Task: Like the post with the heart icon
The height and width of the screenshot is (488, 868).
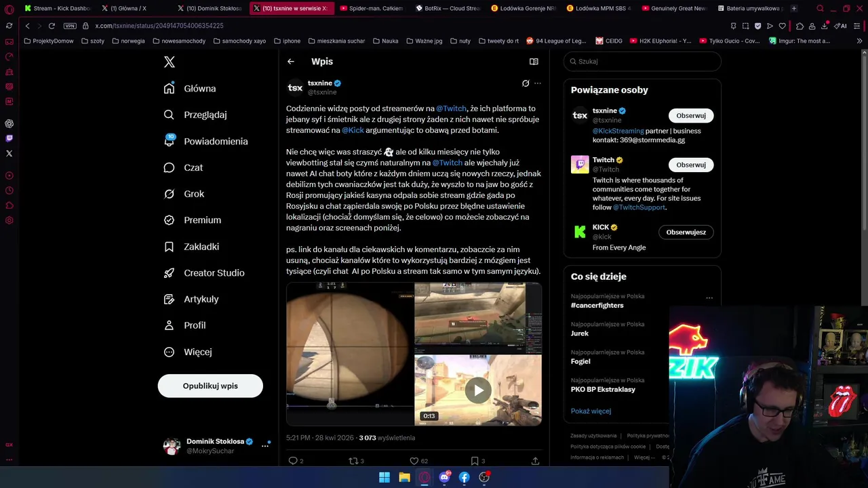Action: tap(414, 461)
